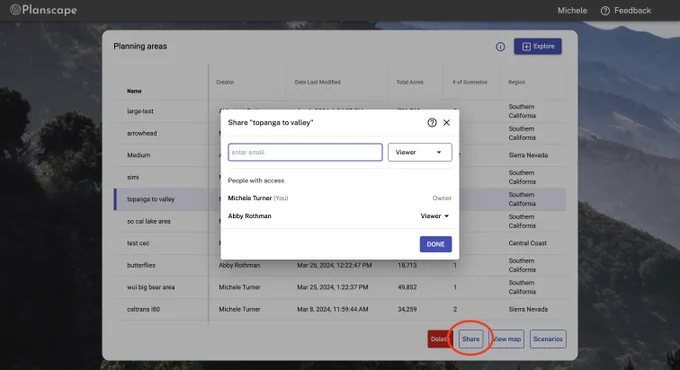Click the Mar 8, 2024 date cell
Image resolution: width=680 pixels, height=370 pixels.
point(333,309)
